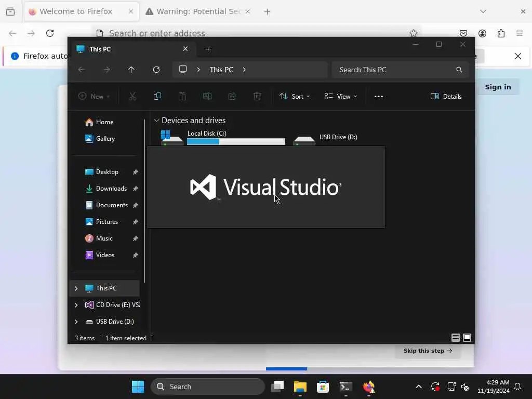Click the PC icon in address bar
The width and height of the screenshot is (532, 399).
click(183, 70)
